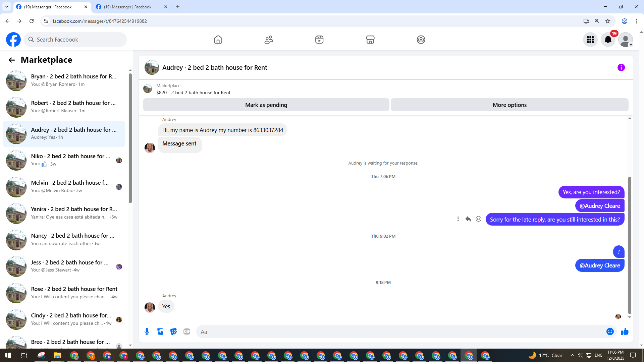Bookmark this page with the star
This screenshot has height=362, width=644.
pos(608,21)
